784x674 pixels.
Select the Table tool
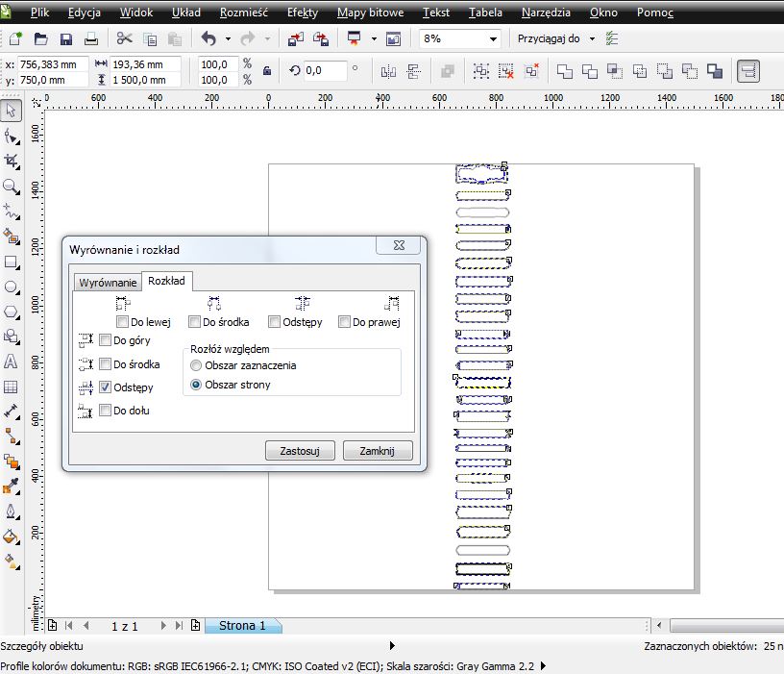point(12,387)
